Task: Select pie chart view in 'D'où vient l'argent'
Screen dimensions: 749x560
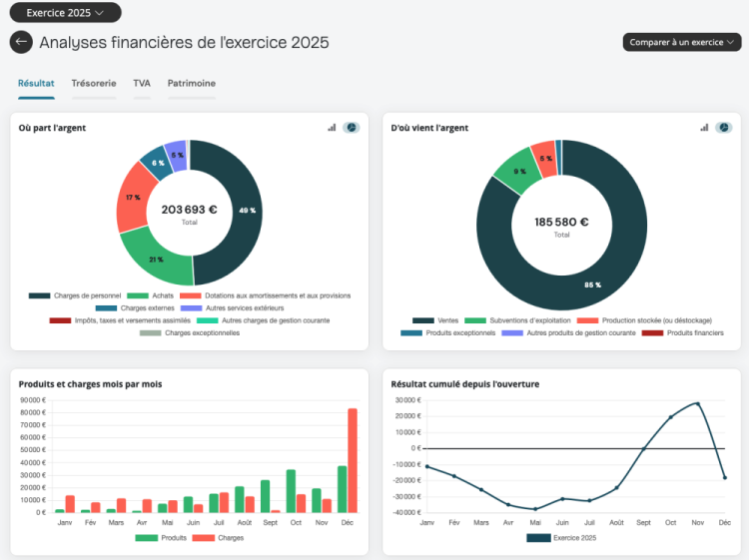Action: click(724, 128)
